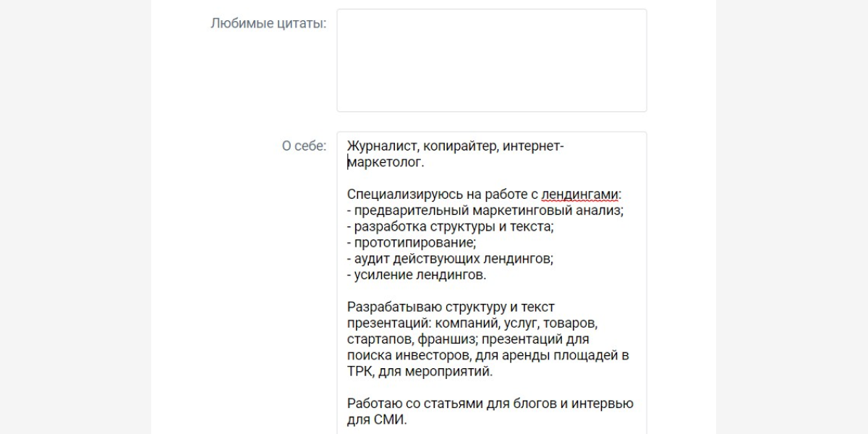Image resolution: width=868 pixels, height=434 pixels.
Task: Click on the line '- прототипирование;'
Action: pyautogui.click(x=411, y=242)
